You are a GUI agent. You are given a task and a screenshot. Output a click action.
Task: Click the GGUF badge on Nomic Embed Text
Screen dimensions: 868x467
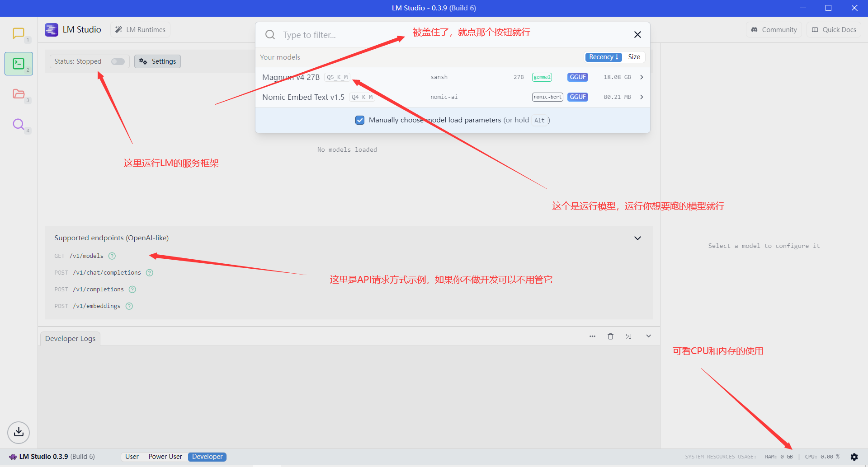pyautogui.click(x=578, y=97)
